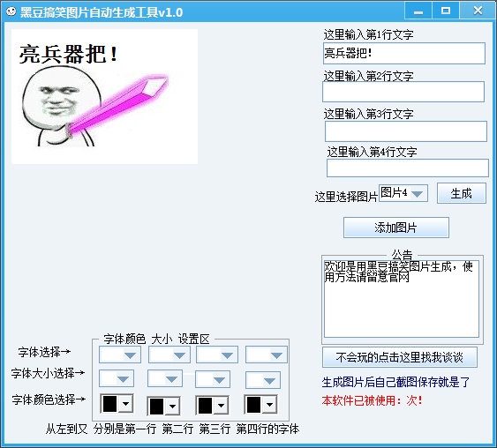Viewport: 497px width, 448px height.
Task: Open second-line font selection dropdown
Action: (169, 355)
